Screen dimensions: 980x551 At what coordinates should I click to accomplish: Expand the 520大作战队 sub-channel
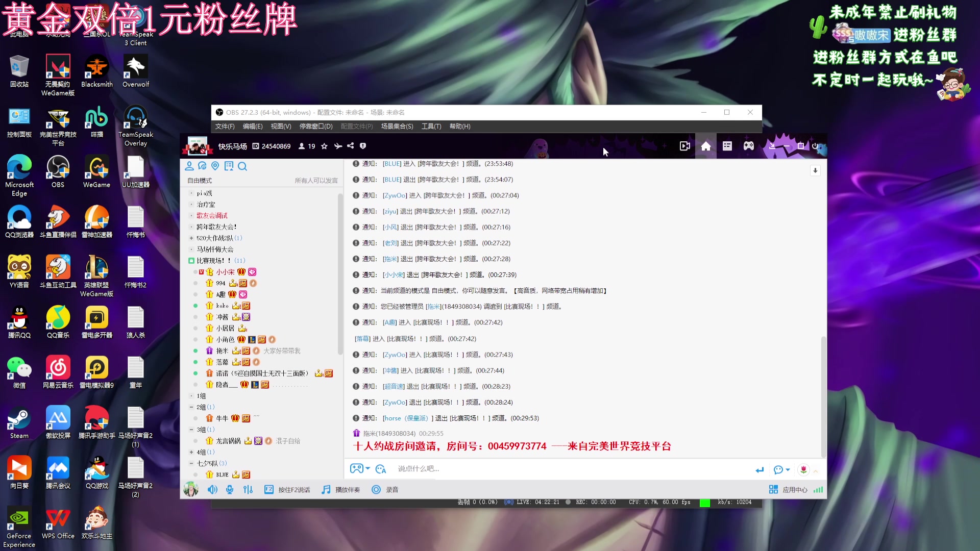192,238
